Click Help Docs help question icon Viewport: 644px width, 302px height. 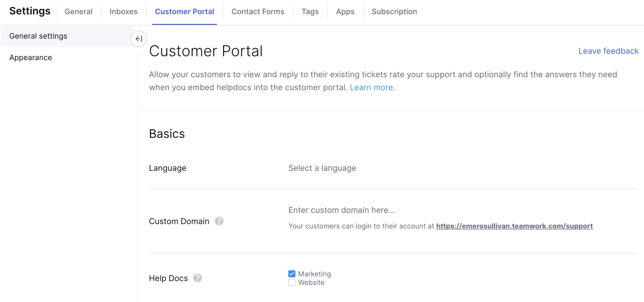coord(197,278)
